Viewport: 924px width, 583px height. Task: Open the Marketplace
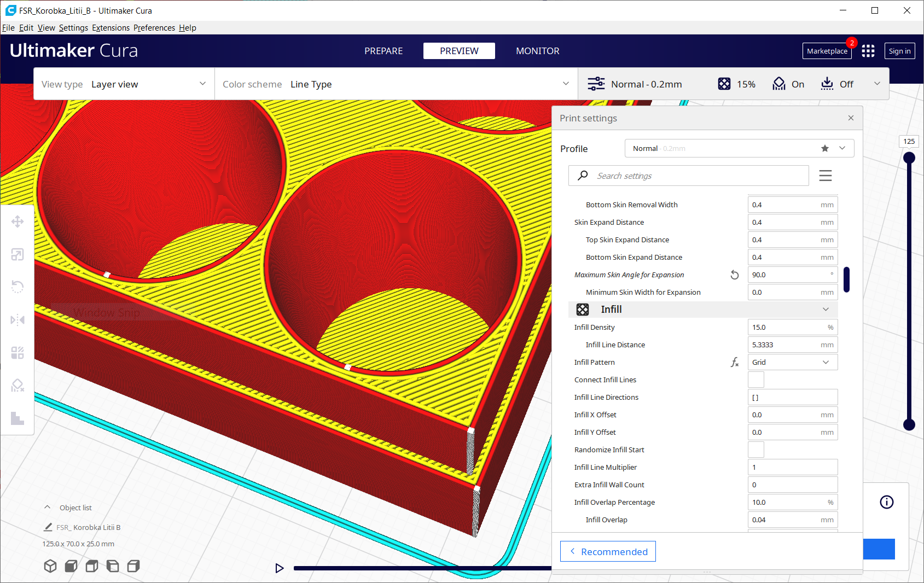pos(827,51)
